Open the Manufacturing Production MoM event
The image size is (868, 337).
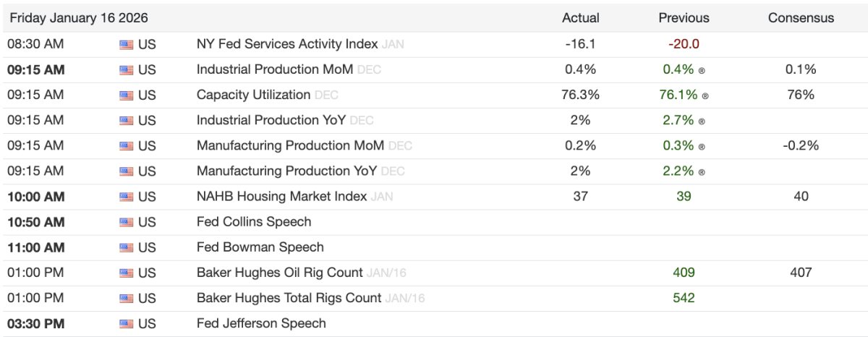291,146
